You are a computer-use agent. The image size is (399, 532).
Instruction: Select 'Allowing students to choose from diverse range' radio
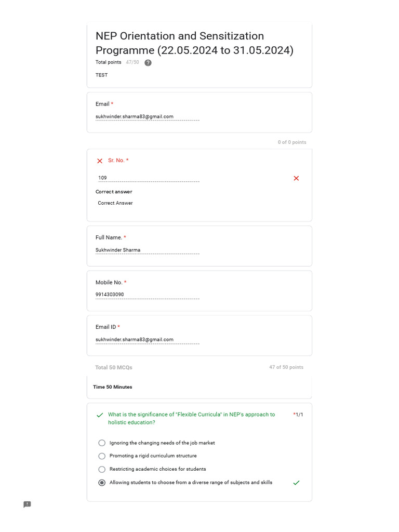[102, 483]
